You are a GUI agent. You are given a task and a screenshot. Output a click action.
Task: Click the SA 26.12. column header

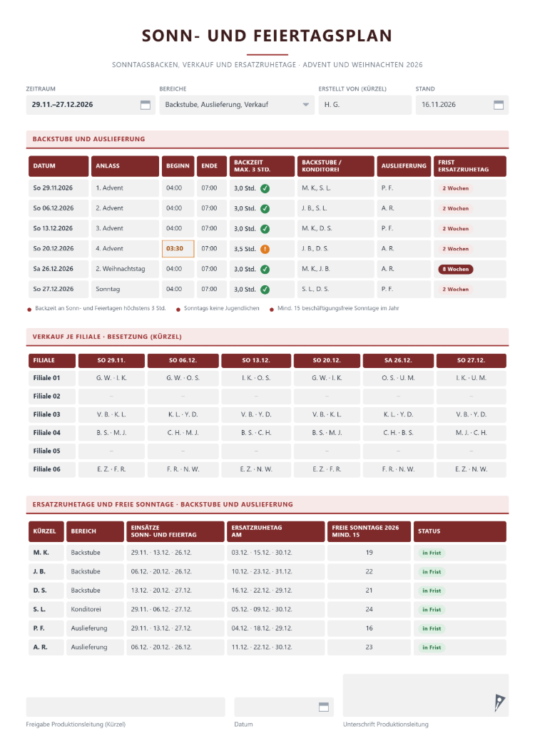coord(398,361)
